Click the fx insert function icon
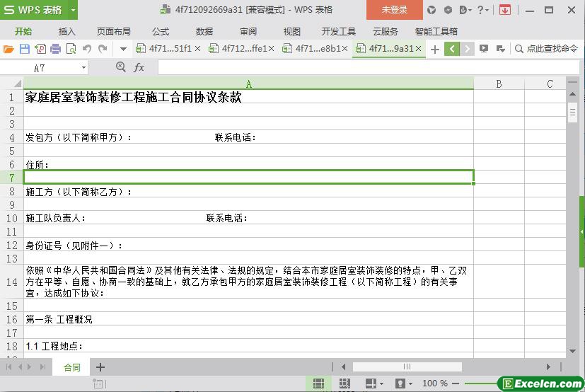The width and height of the screenshot is (585, 392). click(x=139, y=67)
